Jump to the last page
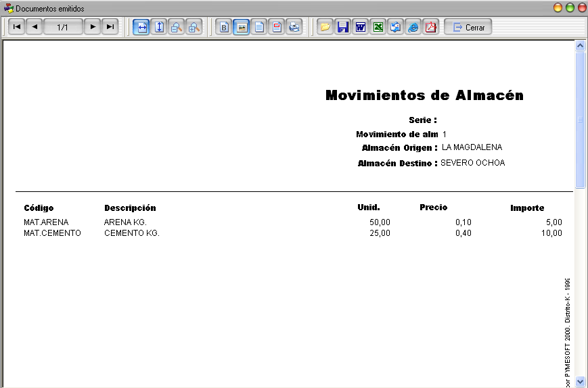Screen dimensions: 588x388 110,27
